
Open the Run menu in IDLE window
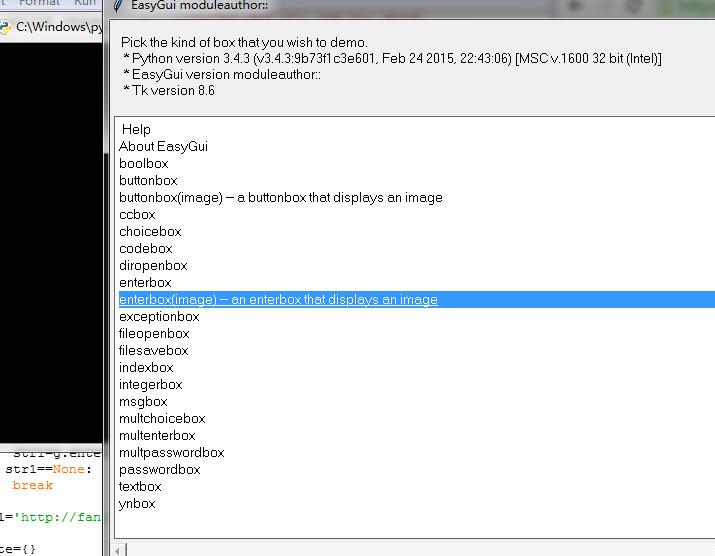tap(85, 3)
